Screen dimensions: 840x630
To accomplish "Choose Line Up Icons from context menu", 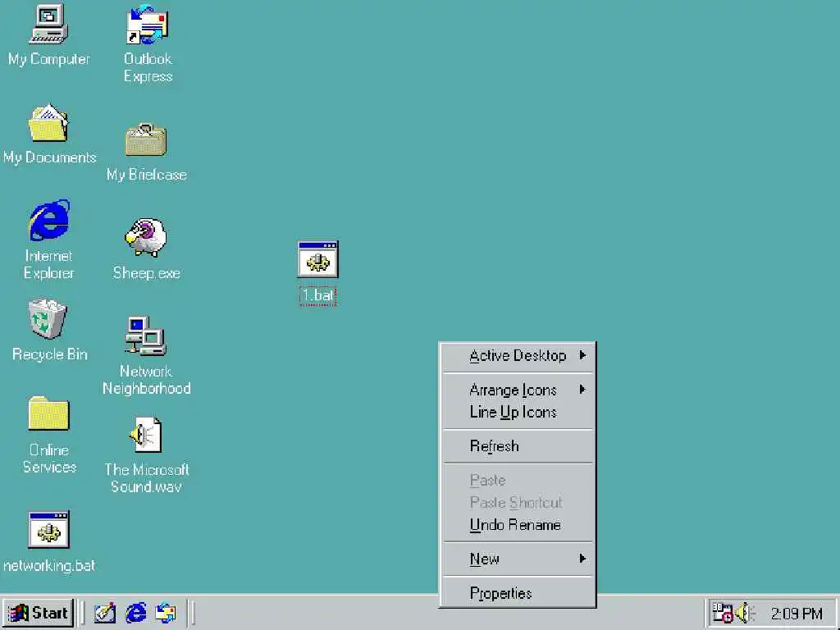I will click(x=518, y=413).
